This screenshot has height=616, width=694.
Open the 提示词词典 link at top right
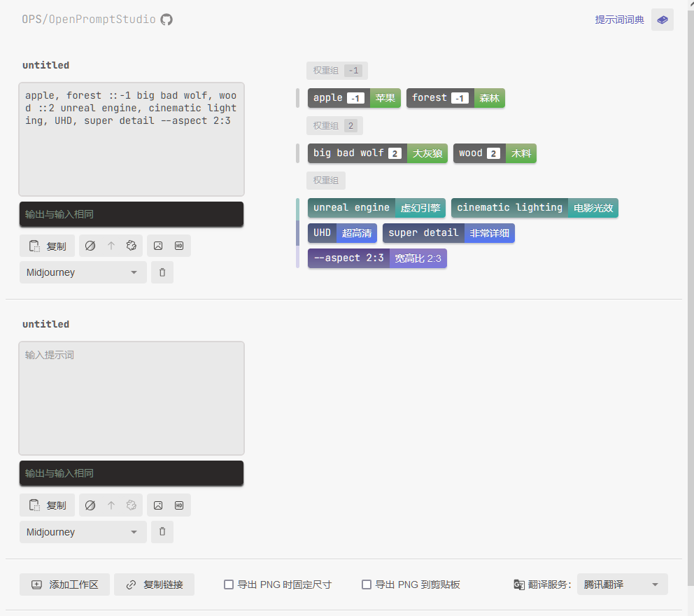[619, 19]
